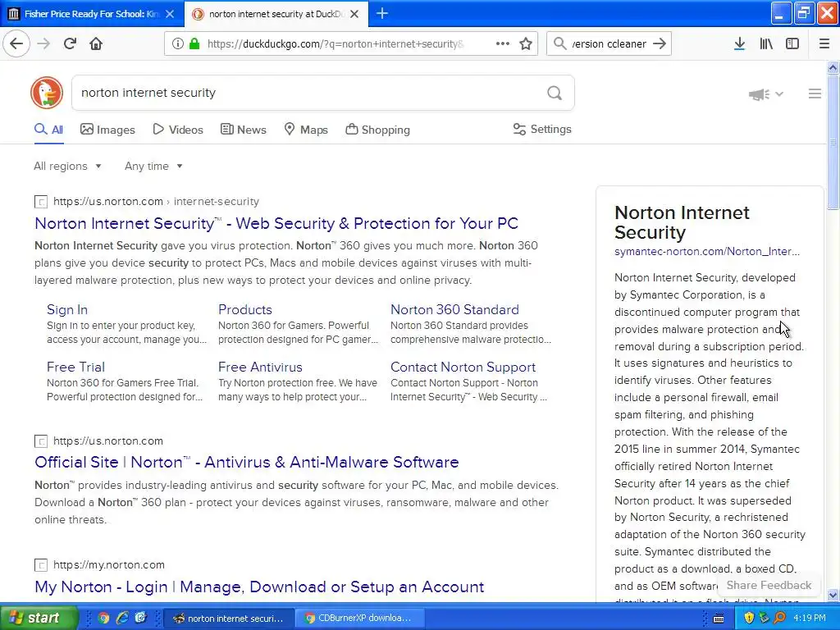
Task: Click the us.norton.com internet-security URL
Action: click(156, 202)
